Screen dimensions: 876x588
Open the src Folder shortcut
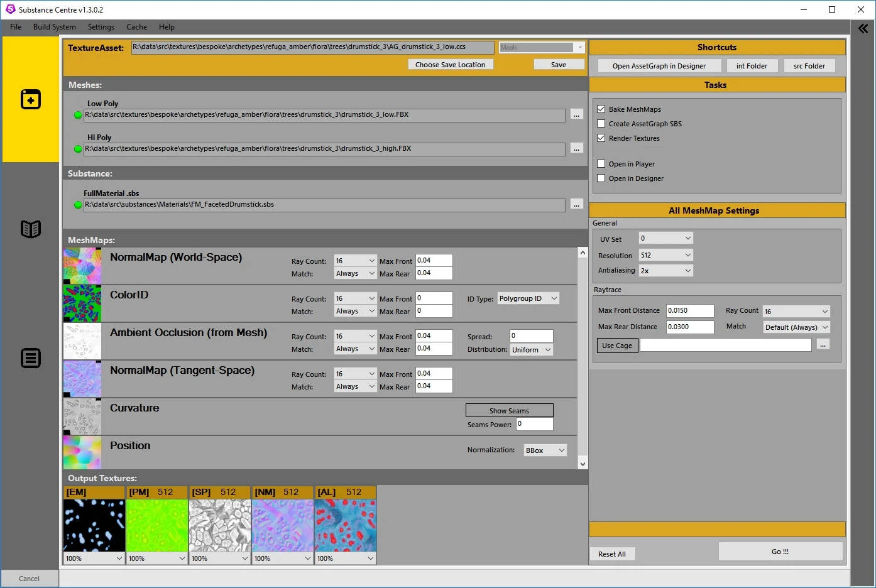(809, 66)
